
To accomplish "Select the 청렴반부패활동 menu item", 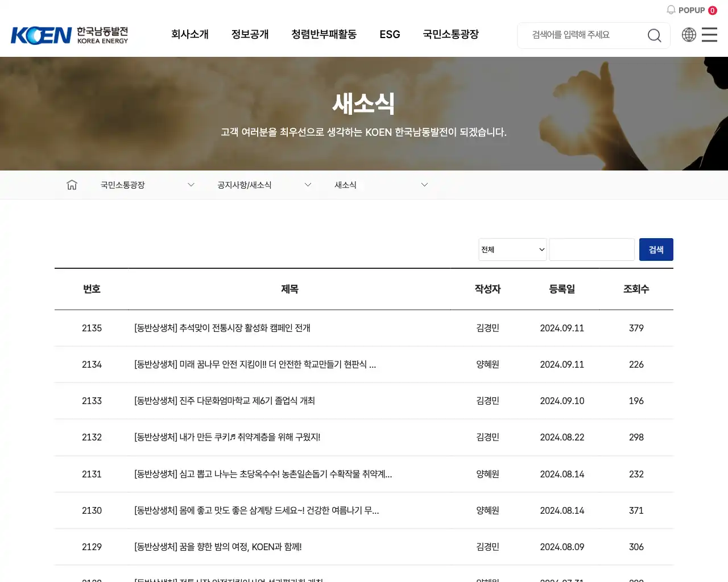I will tap(324, 35).
